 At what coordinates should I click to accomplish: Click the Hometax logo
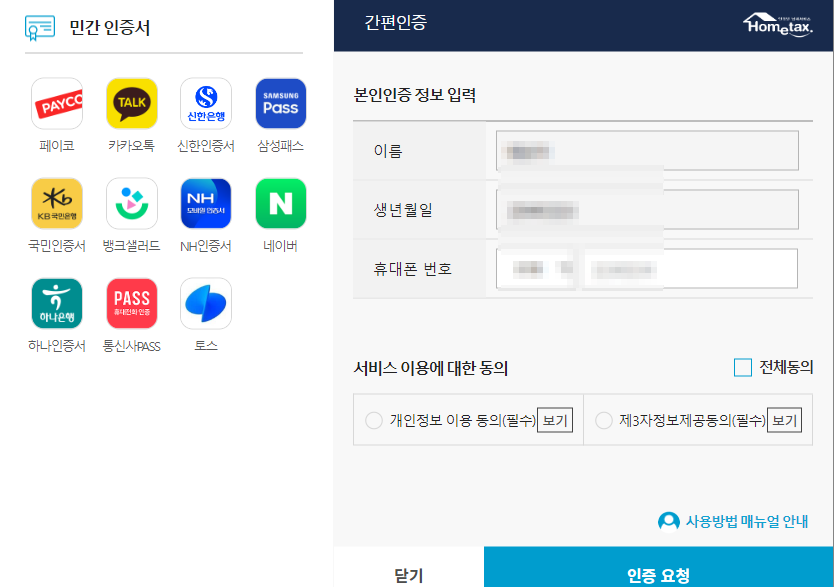coord(778,24)
